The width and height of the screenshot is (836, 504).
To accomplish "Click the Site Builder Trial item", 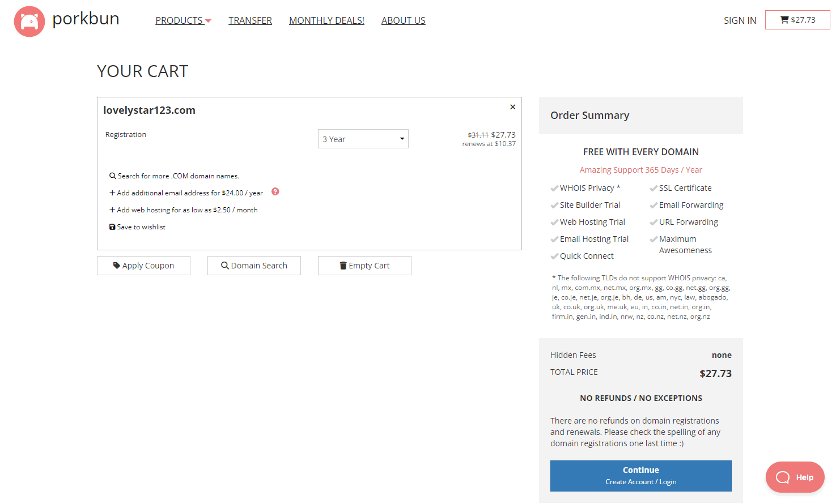I will pyautogui.click(x=585, y=205).
